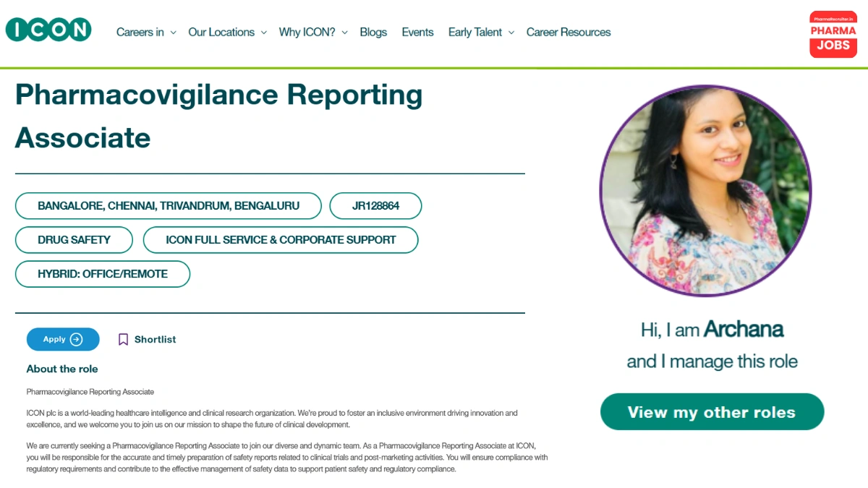Select the Hybrid: Office/Remote tag
868x488 pixels.
103,274
